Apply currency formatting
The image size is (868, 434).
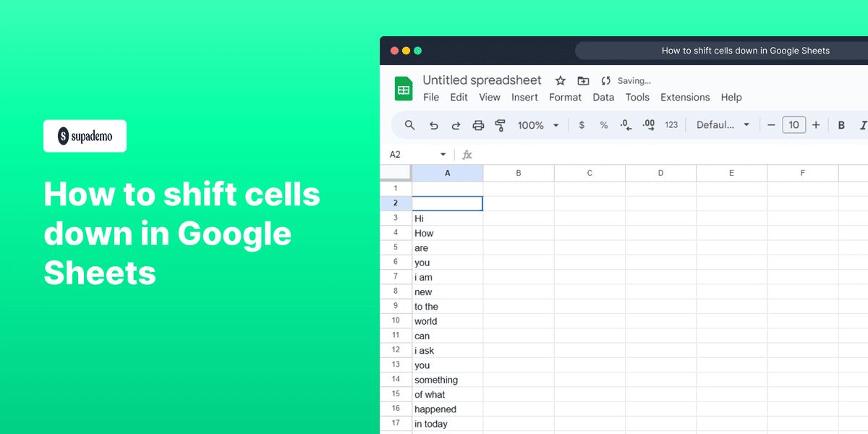(582, 124)
